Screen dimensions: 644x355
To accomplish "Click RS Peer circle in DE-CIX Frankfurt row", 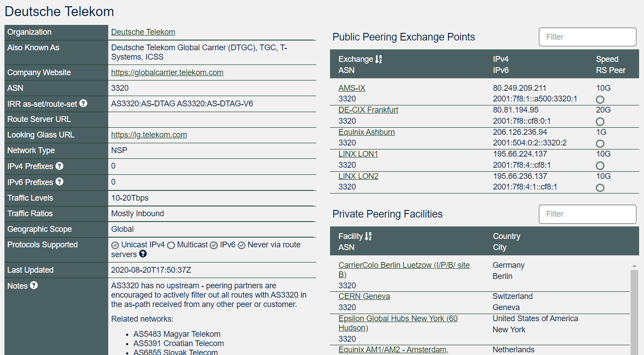I will (x=600, y=121).
